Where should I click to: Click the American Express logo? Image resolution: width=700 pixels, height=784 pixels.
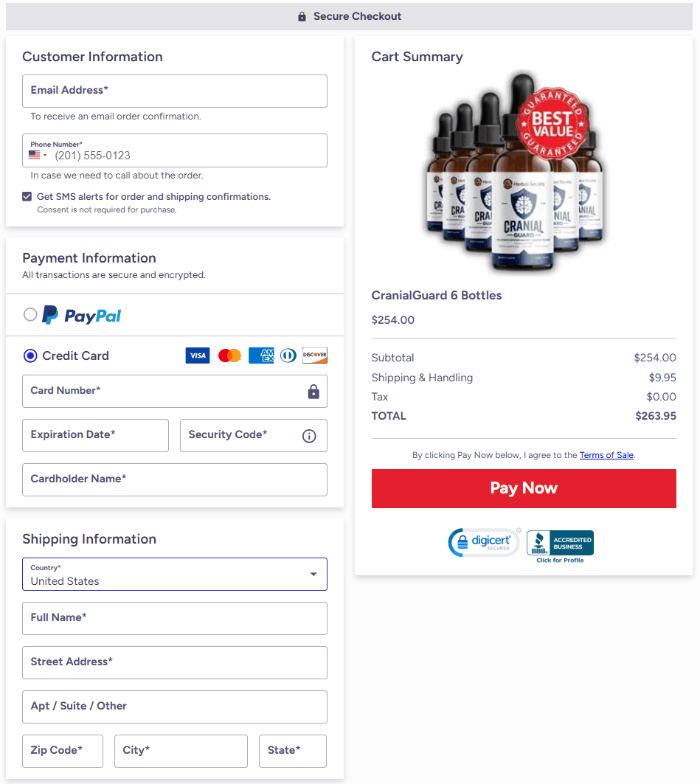(261, 355)
